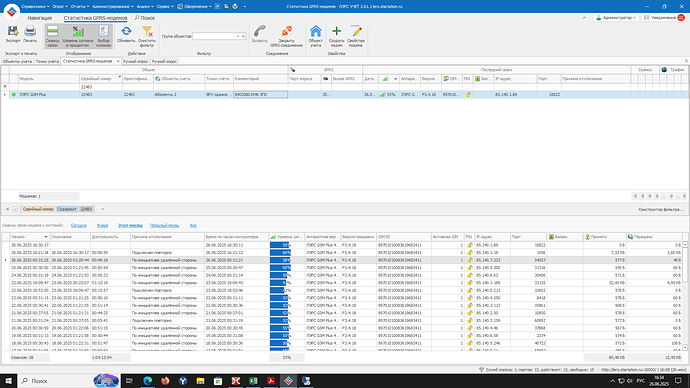The image size is (690, 388).
Task: Open the Справочники menu
Action: [35, 7]
